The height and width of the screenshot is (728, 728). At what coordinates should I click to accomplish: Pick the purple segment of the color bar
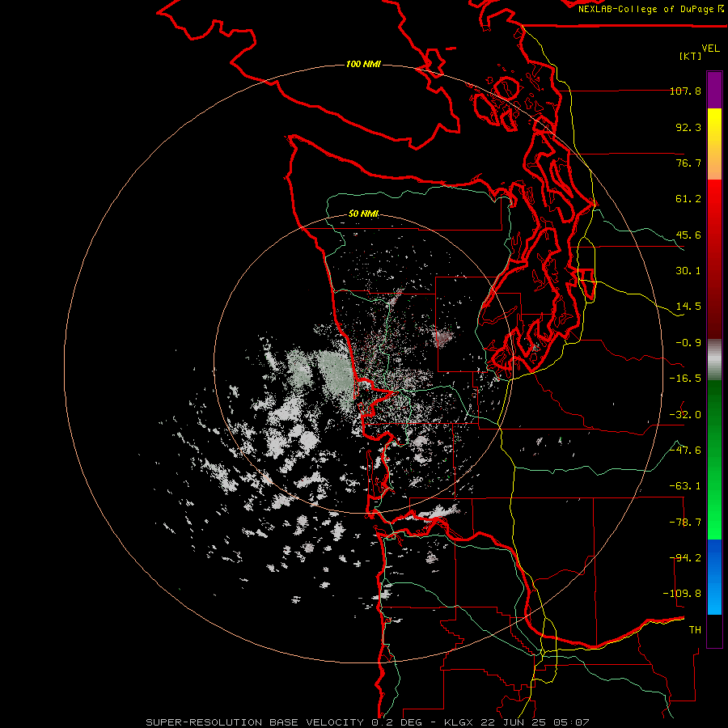714,90
